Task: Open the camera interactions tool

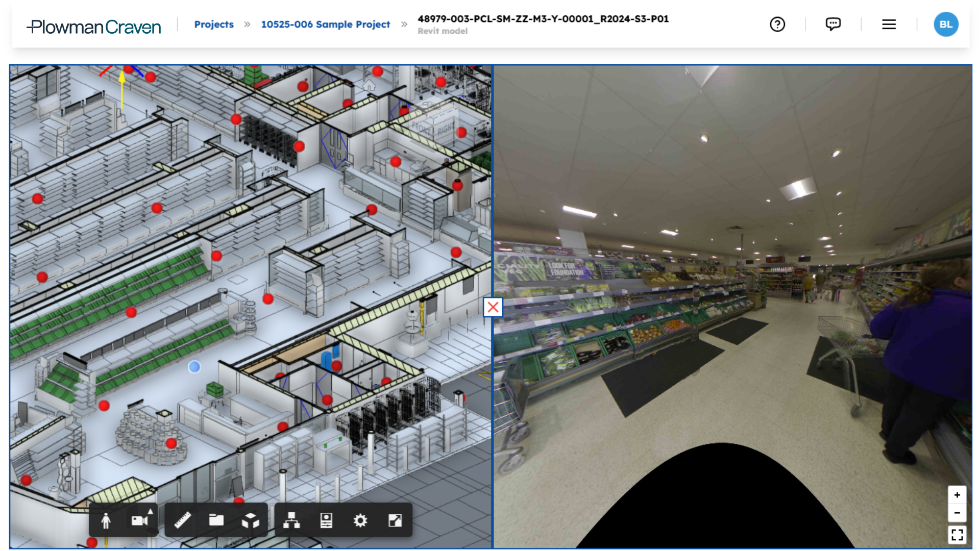Action: point(140,520)
